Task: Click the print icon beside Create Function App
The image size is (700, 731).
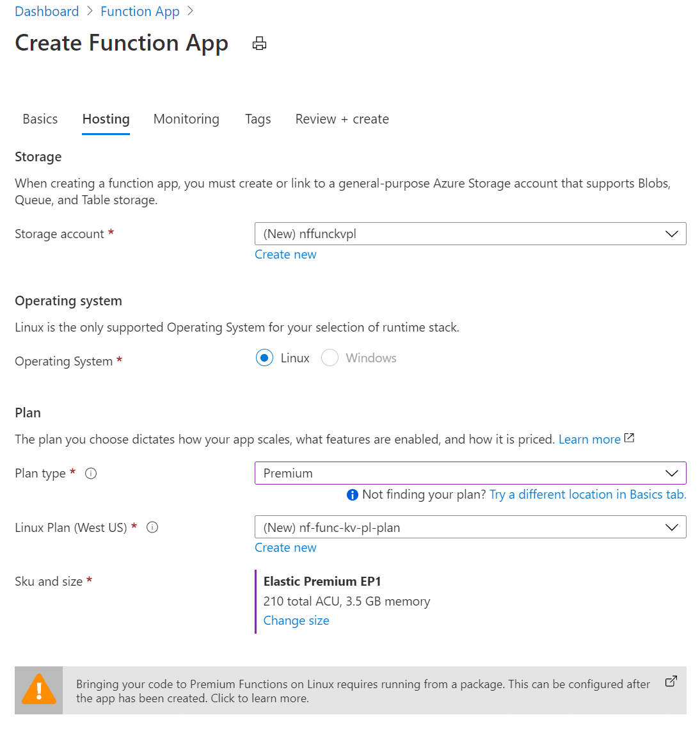Action: pyautogui.click(x=259, y=44)
